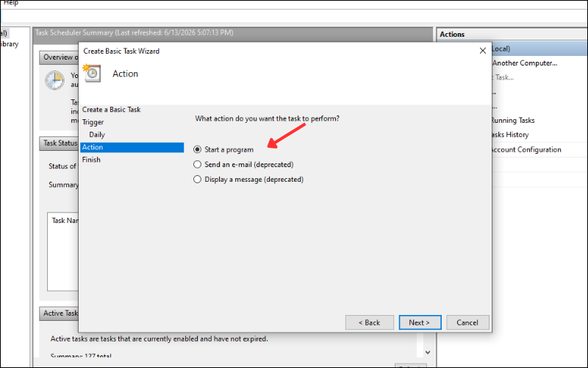Select Start a program option
588x368 pixels.
pos(223,149)
